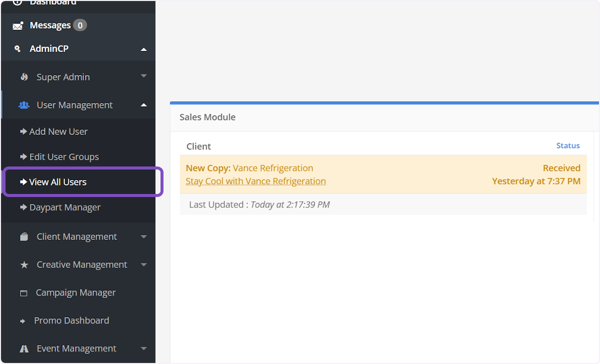Open Add New User
This screenshot has height=364, width=600.
tap(58, 131)
